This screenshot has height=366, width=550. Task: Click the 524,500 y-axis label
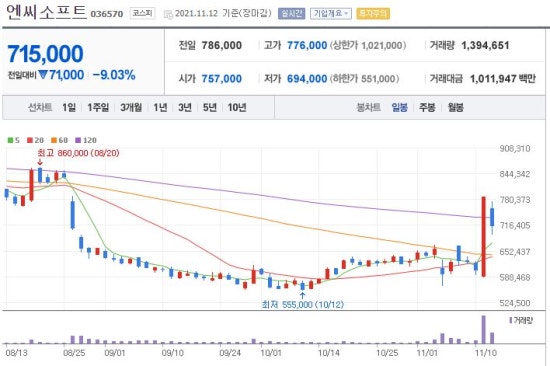point(515,303)
